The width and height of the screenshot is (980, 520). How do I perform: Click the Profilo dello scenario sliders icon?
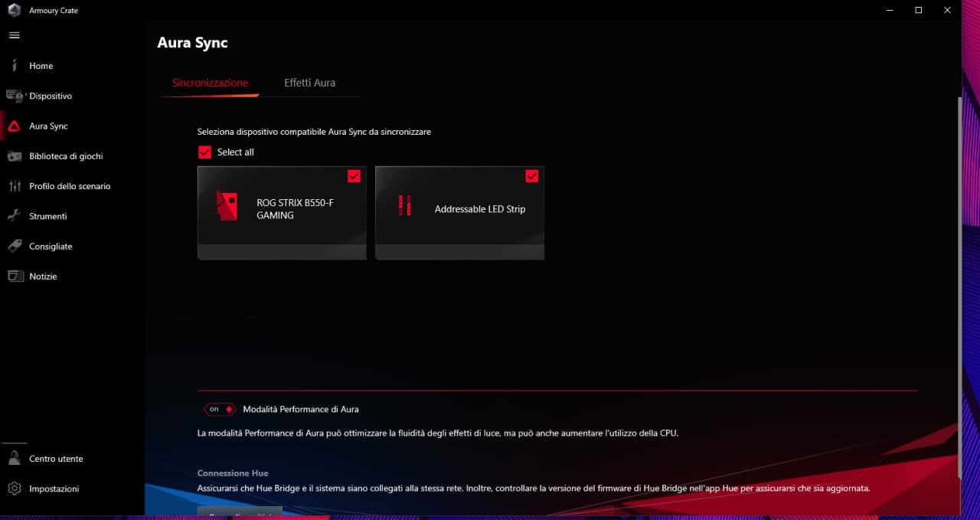tap(15, 186)
